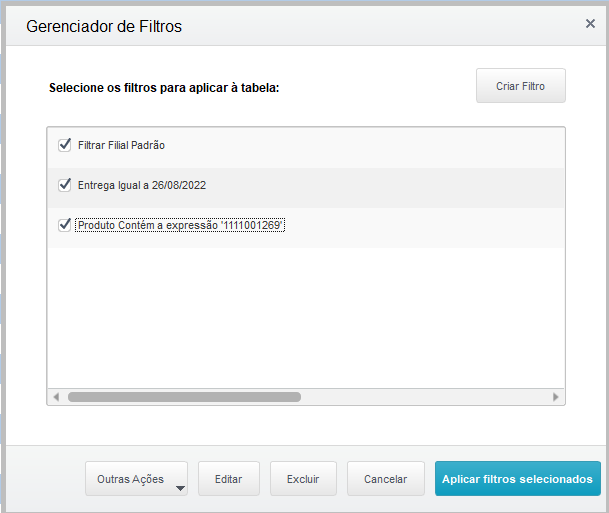Close the Gerenciador de Filtros dialog
This screenshot has width=609, height=513.
coord(590,24)
